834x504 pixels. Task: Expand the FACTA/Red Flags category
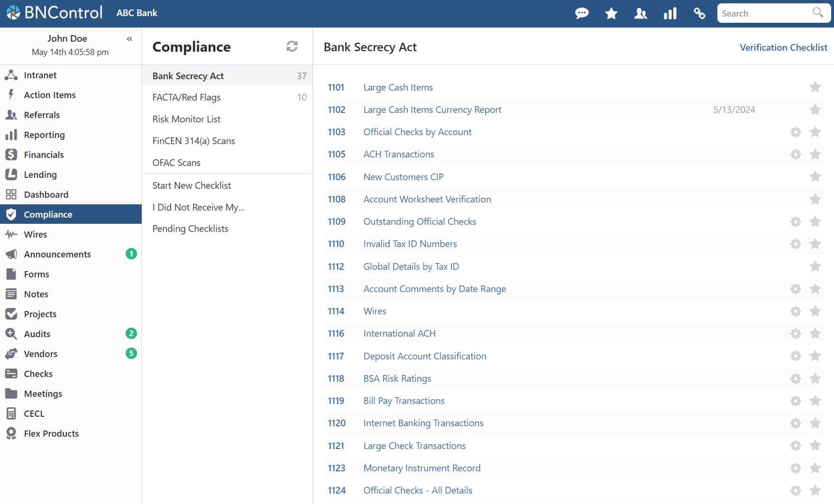186,97
